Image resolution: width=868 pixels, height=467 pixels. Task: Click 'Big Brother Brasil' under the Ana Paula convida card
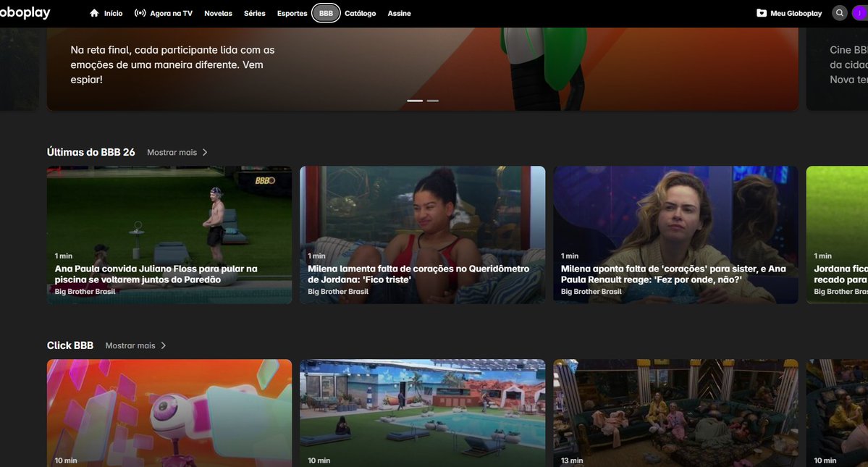(x=85, y=292)
